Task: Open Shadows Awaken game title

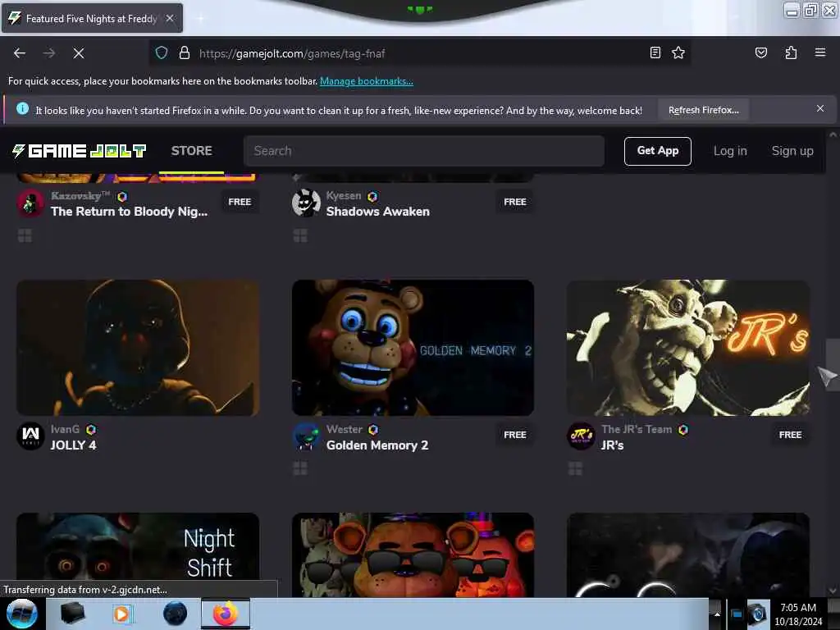Action: pyautogui.click(x=377, y=212)
